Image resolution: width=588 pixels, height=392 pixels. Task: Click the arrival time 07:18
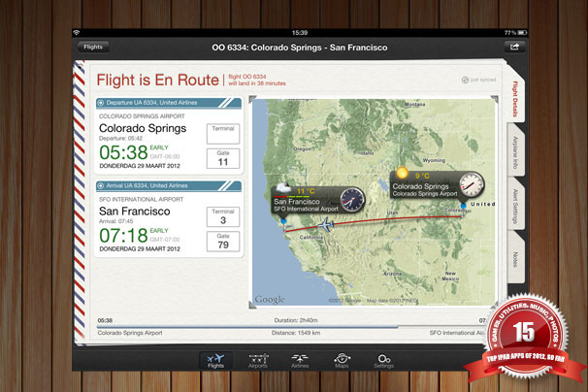pyautogui.click(x=123, y=236)
